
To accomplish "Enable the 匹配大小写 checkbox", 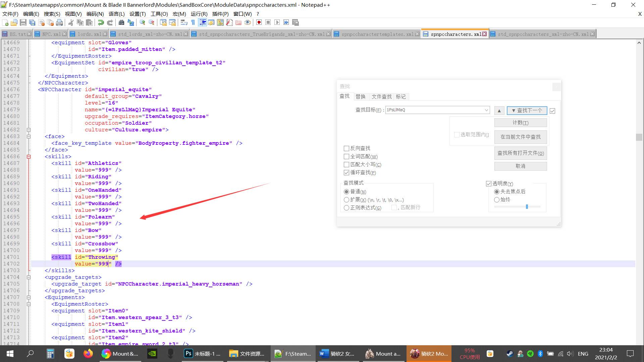I will pos(346,165).
